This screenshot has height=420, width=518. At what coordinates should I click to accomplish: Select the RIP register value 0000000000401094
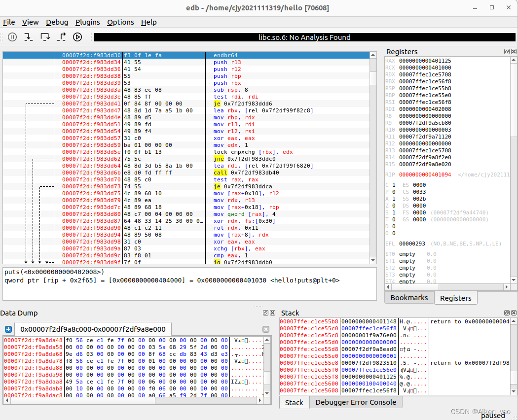coord(425,175)
